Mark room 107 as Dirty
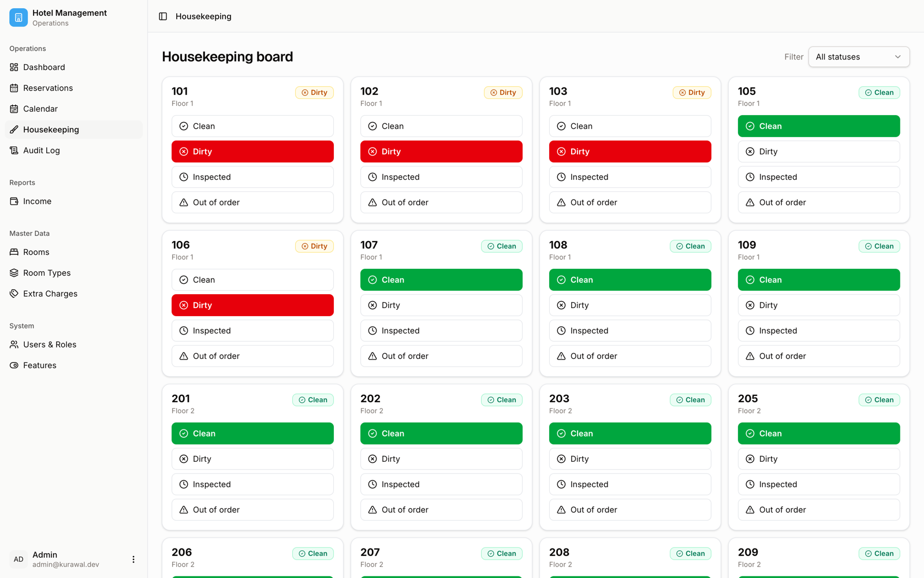 [x=441, y=305]
